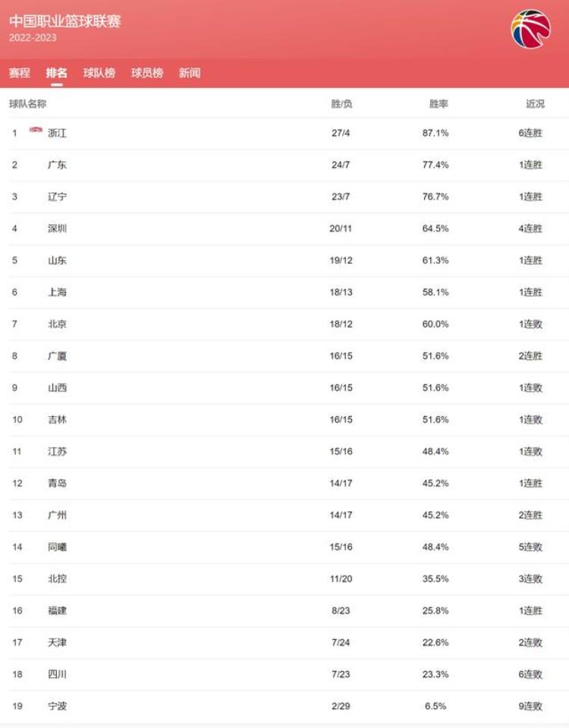Click the CBA league logo
Image resolution: width=569 pixels, height=728 pixels.
[530, 30]
